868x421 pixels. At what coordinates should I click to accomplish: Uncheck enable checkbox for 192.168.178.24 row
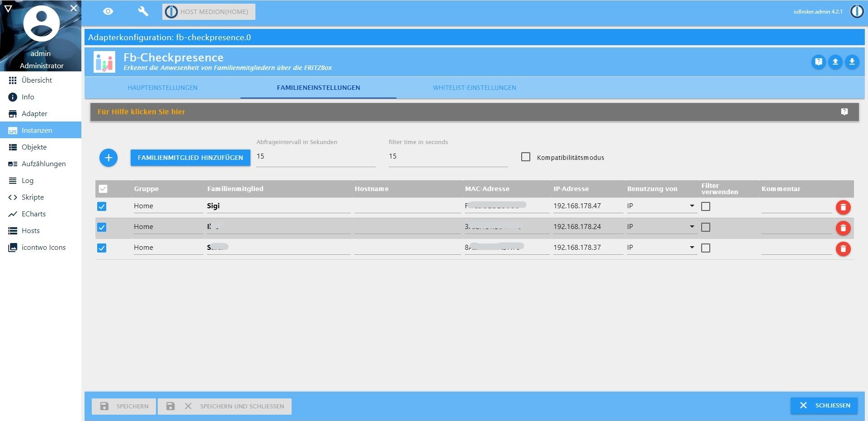click(x=102, y=227)
